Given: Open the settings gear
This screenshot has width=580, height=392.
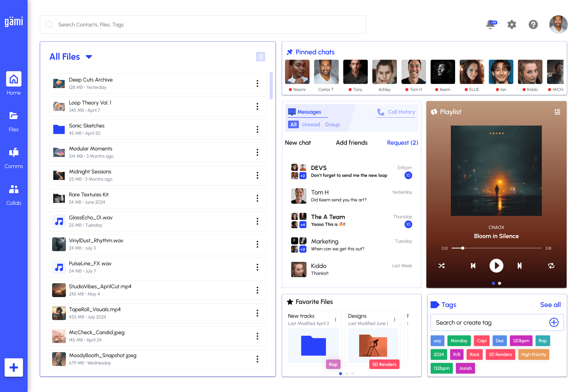Looking at the screenshot, I should (x=512, y=24).
